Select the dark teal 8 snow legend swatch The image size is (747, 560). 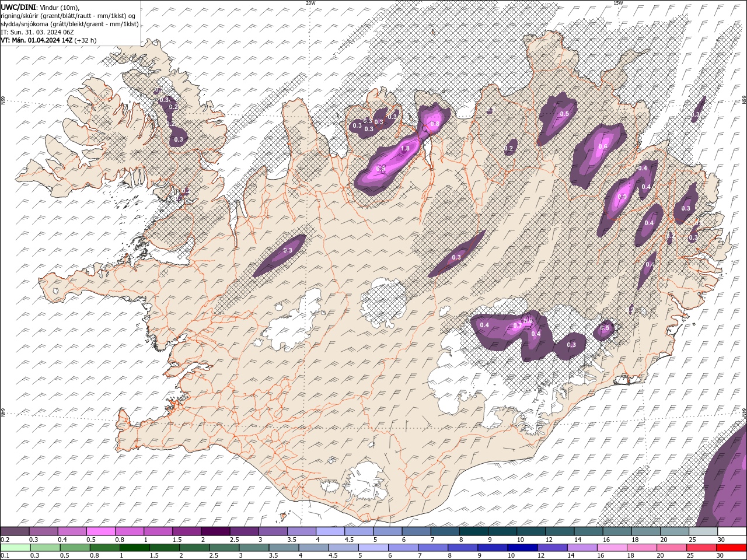point(473,531)
